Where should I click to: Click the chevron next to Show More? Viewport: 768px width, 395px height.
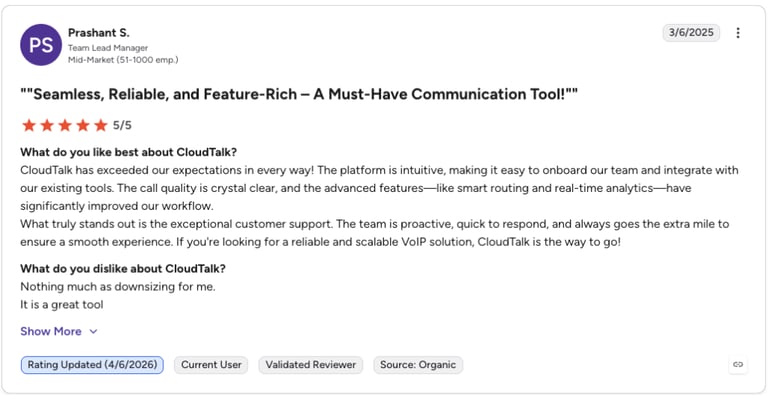click(93, 332)
